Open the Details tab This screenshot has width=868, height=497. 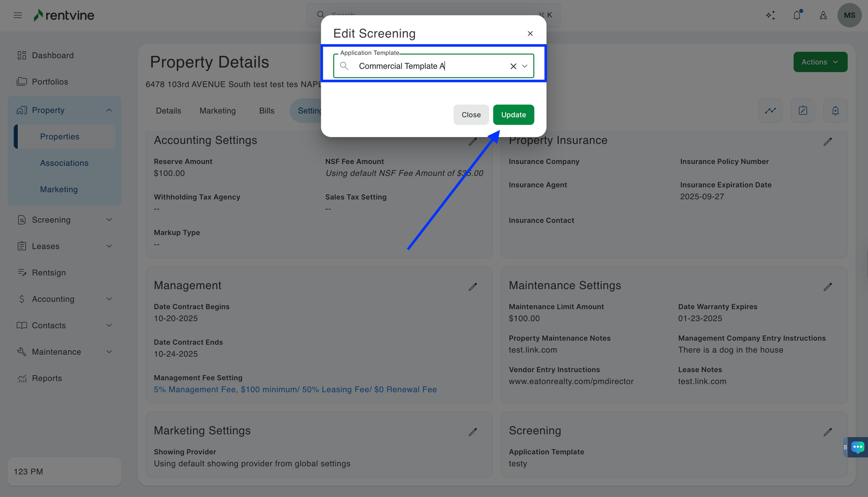click(x=168, y=111)
